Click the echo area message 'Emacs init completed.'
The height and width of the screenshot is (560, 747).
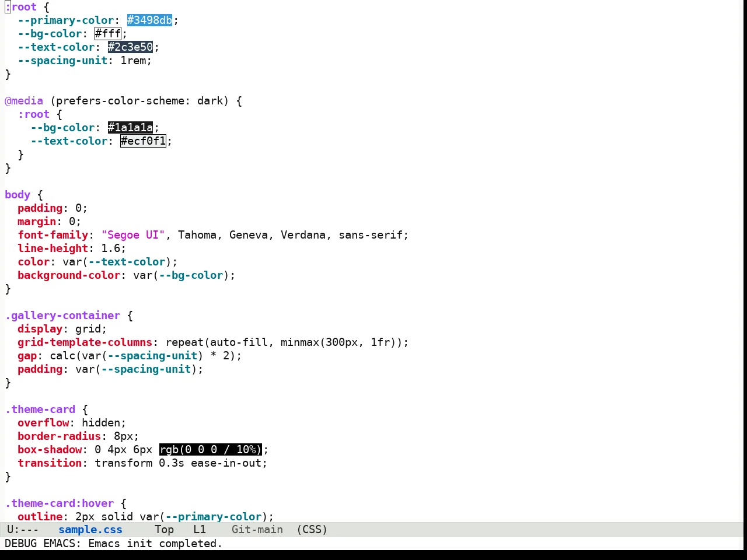pyautogui.click(x=155, y=544)
